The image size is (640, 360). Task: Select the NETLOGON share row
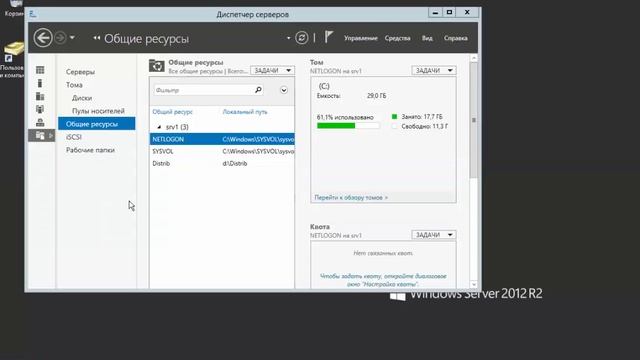(x=222, y=139)
